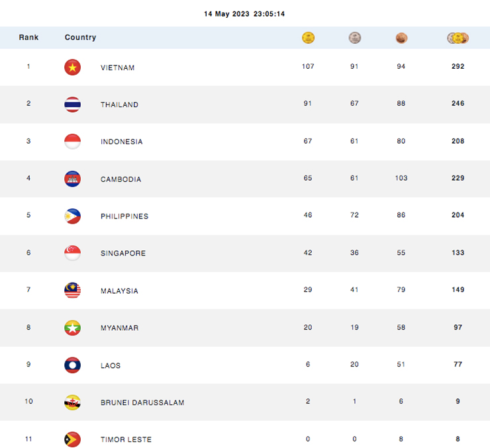Click the Country column header
Screen dimensions: 490x448
click(80, 38)
